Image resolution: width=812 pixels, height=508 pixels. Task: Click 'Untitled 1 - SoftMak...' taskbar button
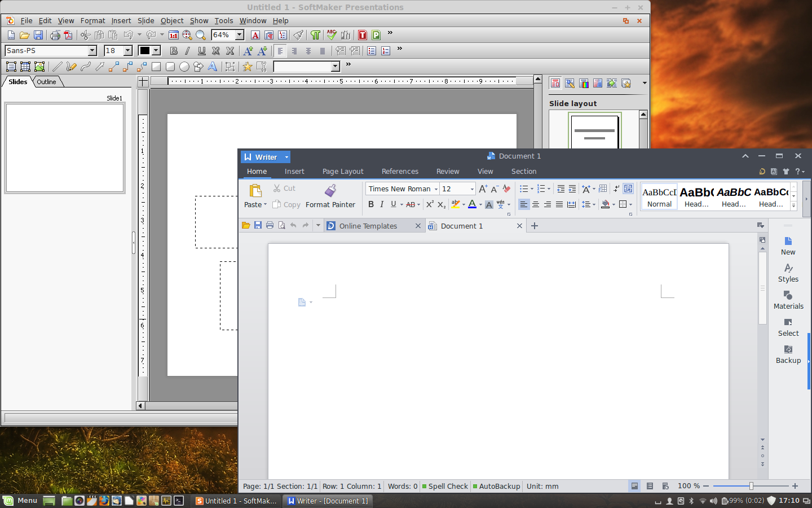[x=236, y=501]
